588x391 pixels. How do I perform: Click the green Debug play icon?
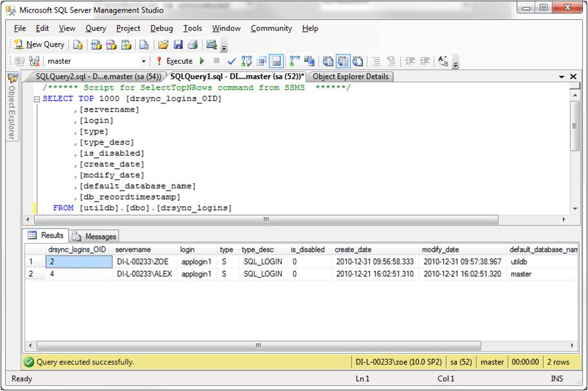click(x=202, y=61)
